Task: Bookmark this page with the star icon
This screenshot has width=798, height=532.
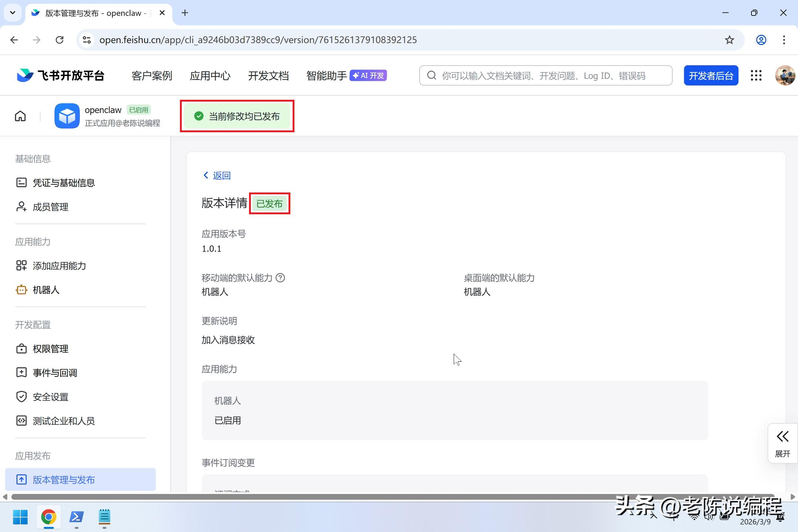Action: click(x=729, y=40)
